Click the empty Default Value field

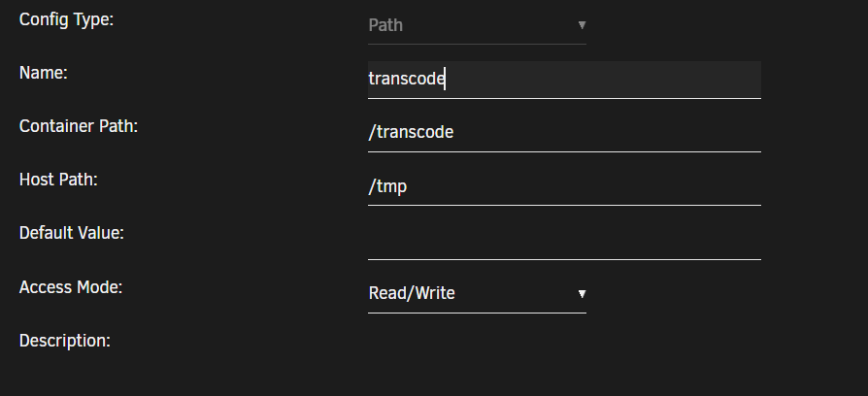[564, 241]
